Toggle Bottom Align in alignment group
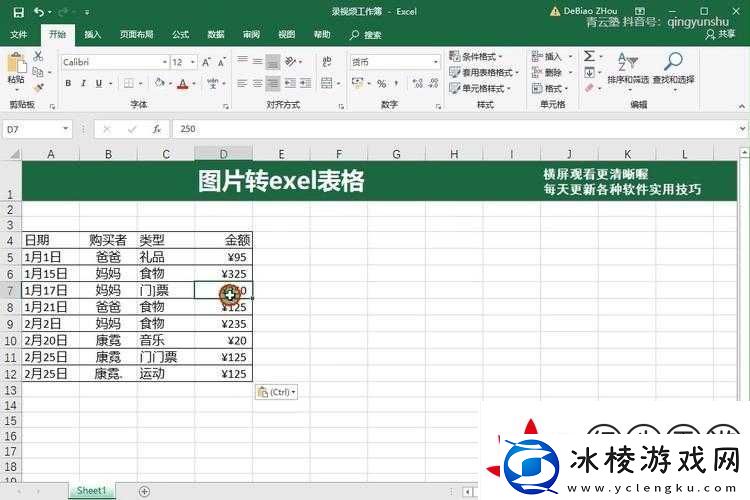Image resolution: width=750 pixels, height=500 pixels. tap(273, 61)
